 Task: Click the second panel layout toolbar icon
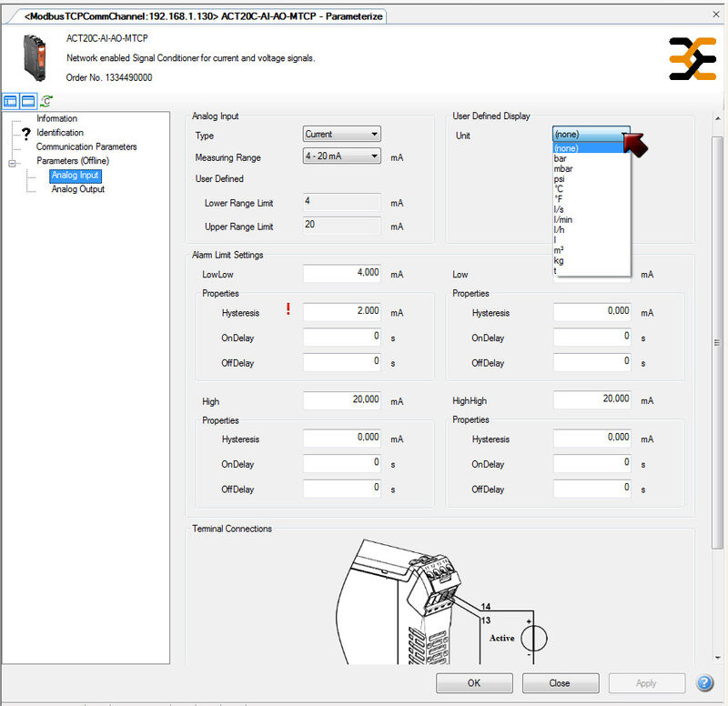pyautogui.click(x=28, y=101)
